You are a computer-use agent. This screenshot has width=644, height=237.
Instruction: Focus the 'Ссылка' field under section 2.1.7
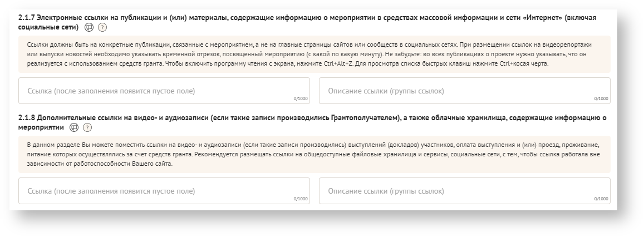[x=164, y=91]
